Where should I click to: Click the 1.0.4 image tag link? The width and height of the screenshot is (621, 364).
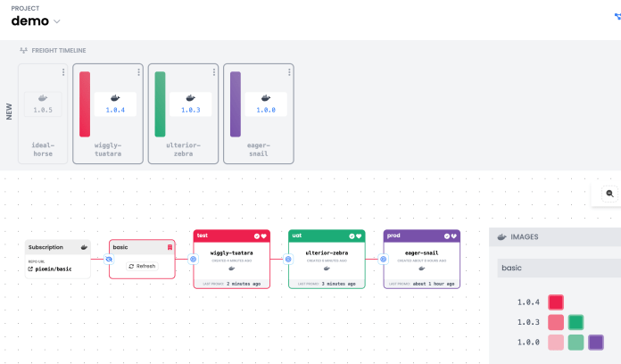pyautogui.click(x=115, y=110)
